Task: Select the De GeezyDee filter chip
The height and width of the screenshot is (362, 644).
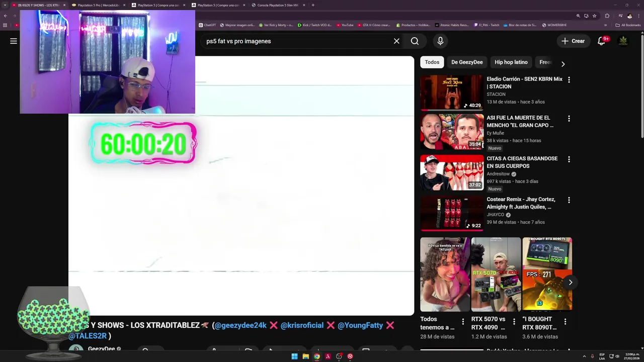Action: pos(467,62)
